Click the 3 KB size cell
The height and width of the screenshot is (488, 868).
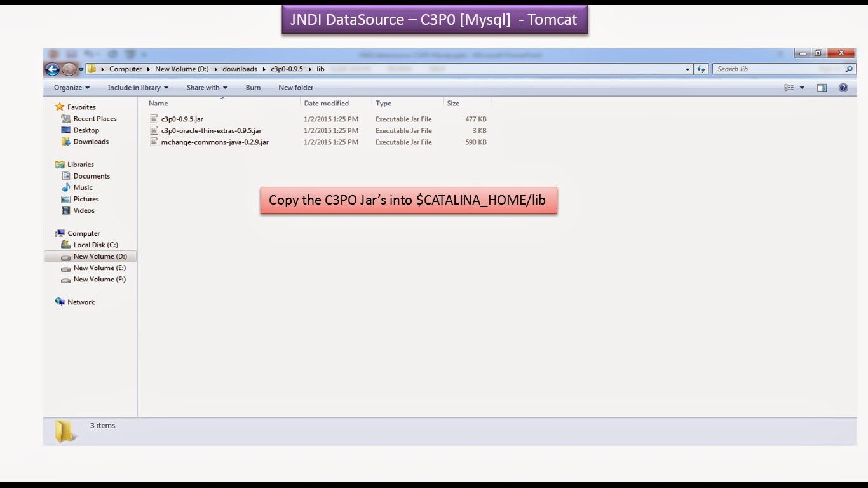pyautogui.click(x=479, y=130)
